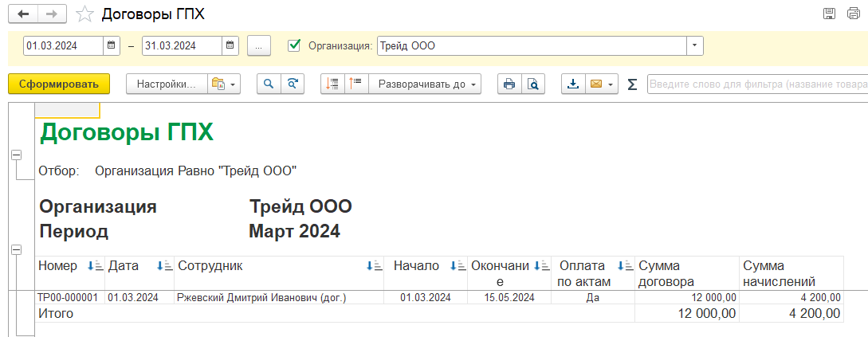868x337 pixels.
Task: Sort by the Номер column icon
Action: pos(95,266)
